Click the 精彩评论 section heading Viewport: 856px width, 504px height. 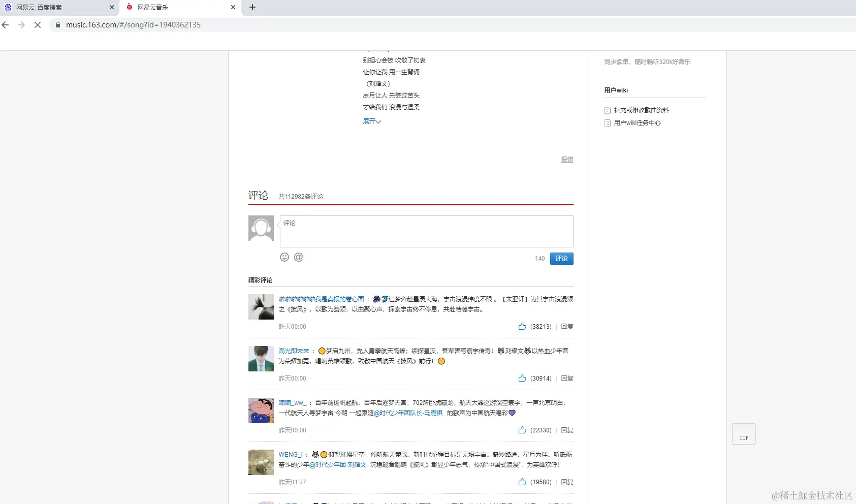click(260, 280)
